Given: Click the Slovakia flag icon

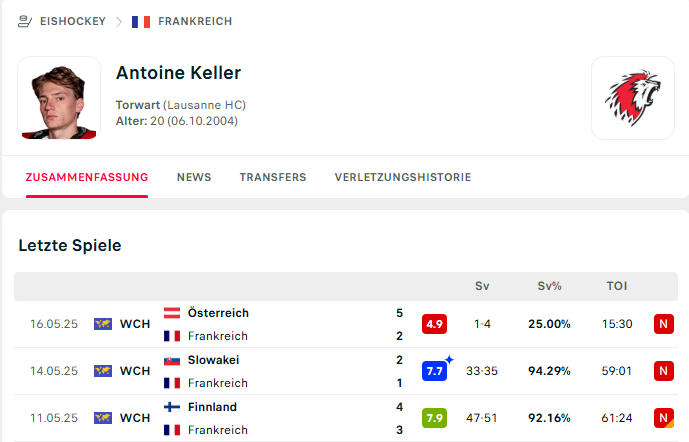Looking at the screenshot, I should tap(171, 360).
